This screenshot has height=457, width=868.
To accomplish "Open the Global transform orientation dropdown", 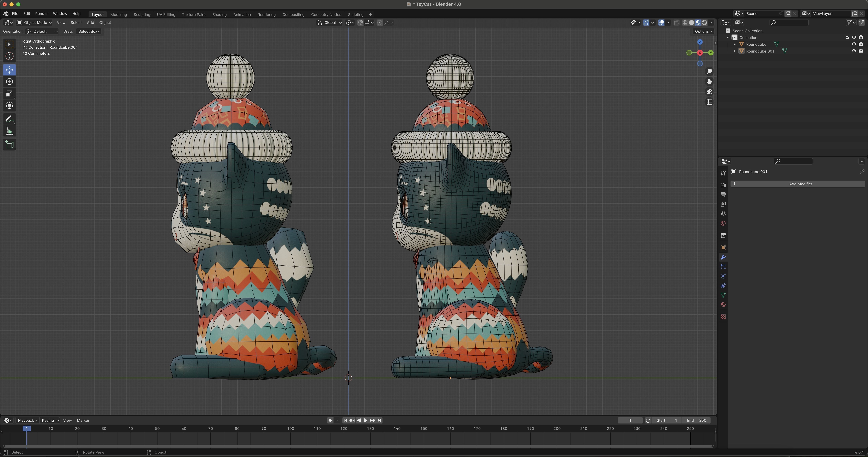I will (329, 23).
